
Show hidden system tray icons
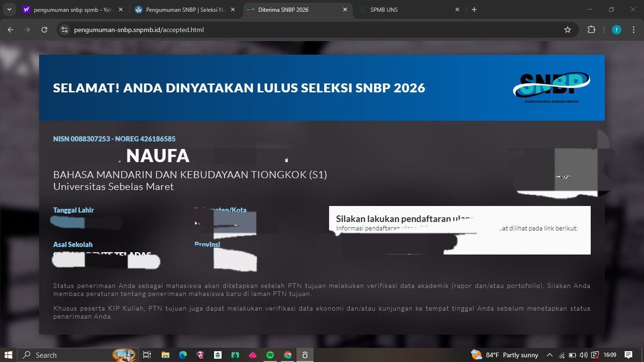[550, 355]
